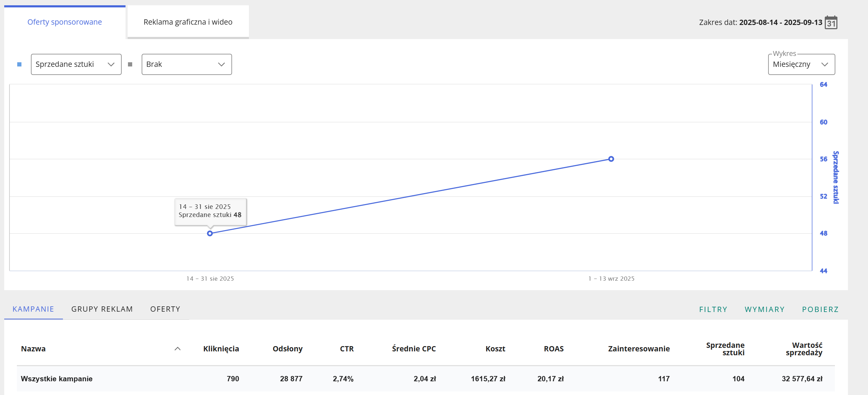
Task: Open the Brak second metric dropdown
Action: [x=187, y=64]
